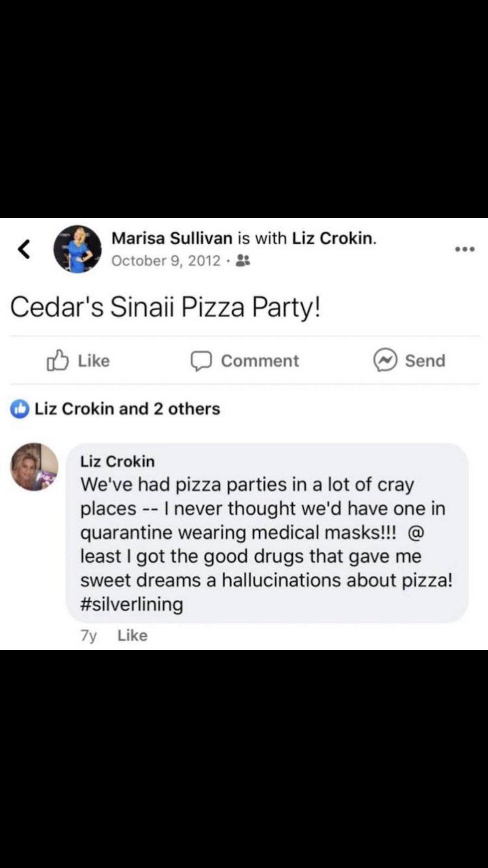Like Liz Crokin's comment
This screenshot has width=488, height=868.
click(132, 636)
